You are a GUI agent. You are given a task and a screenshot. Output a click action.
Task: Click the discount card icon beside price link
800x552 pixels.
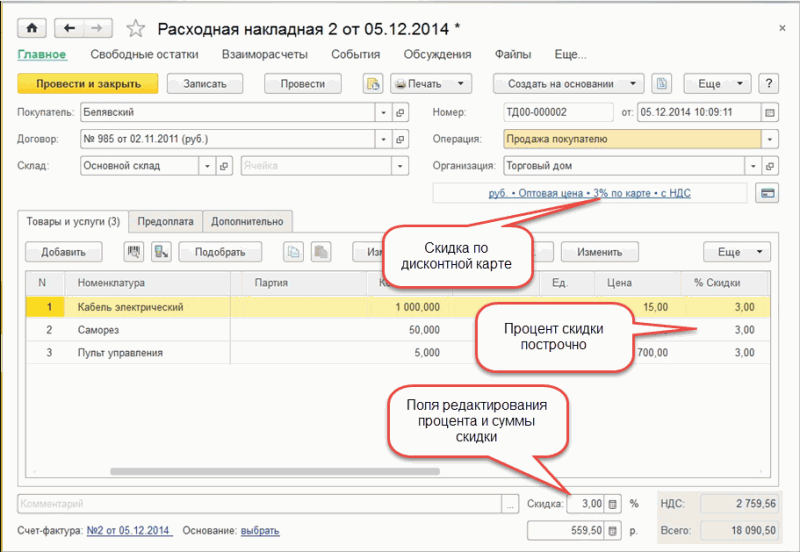pyautogui.click(x=769, y=192)
